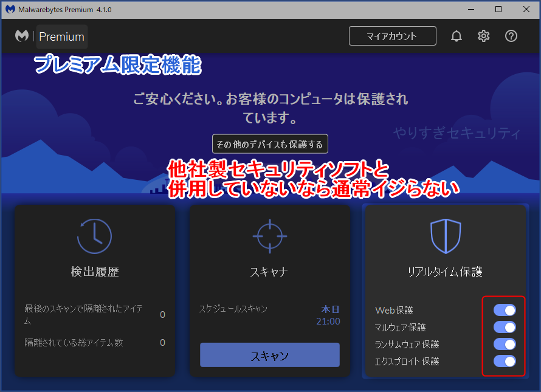Click the real-time protection shield icon
Viewport: 541px width, 392px height.
click(x=446, y=236)
